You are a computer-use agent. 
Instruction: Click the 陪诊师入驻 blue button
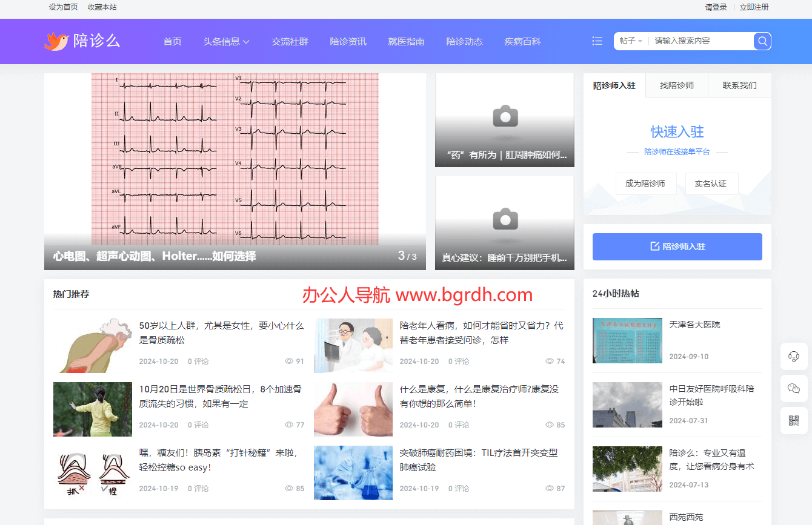(x=677, y=246)
